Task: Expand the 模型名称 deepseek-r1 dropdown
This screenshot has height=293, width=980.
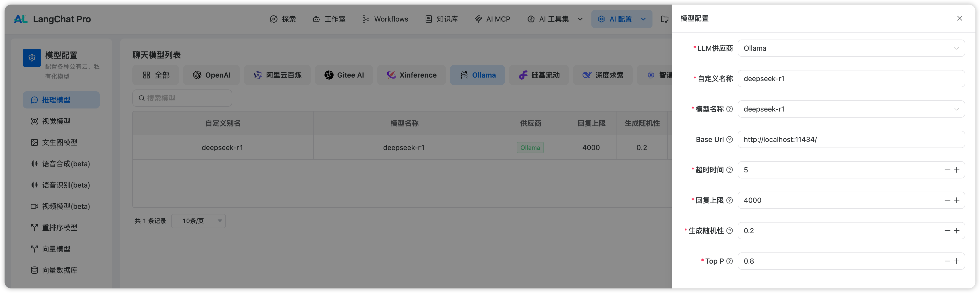Action: pyautogui.click(x=851, y=109)
